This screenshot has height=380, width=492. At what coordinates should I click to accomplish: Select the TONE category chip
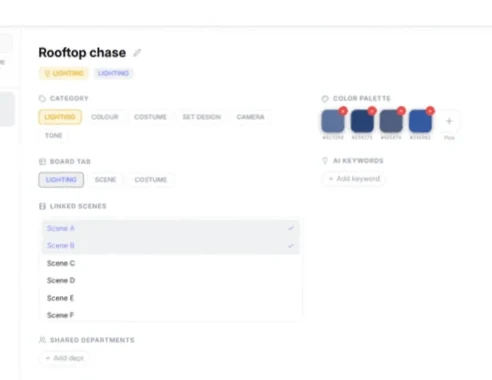point(54,135)
